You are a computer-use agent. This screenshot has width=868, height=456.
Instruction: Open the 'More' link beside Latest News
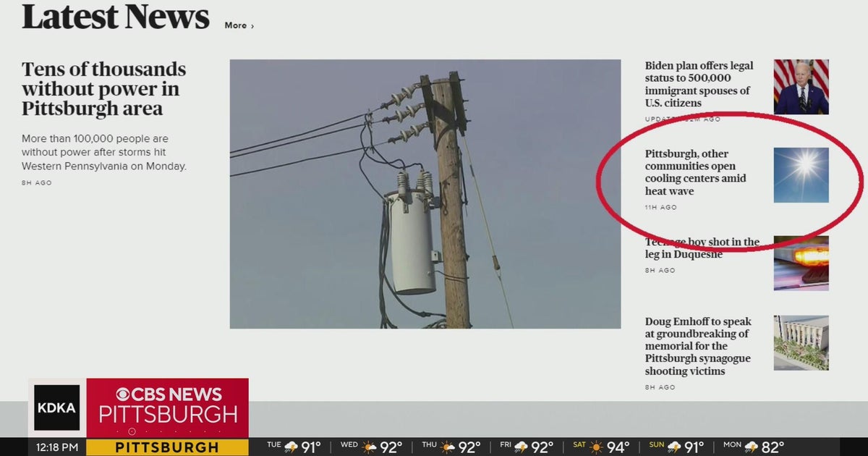click(239, 25)
